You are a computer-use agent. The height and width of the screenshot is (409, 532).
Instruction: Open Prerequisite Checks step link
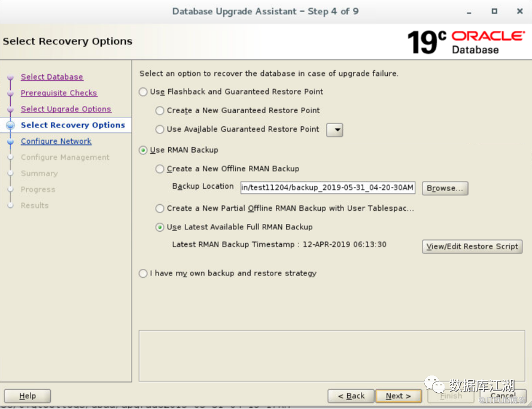(x=59, y=93)
